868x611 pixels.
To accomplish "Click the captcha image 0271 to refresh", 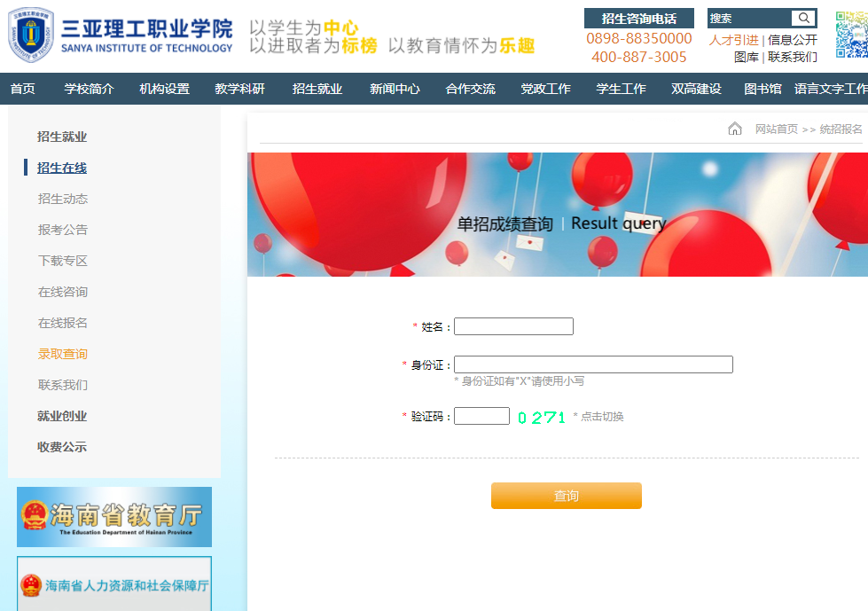I will [541, 417].
